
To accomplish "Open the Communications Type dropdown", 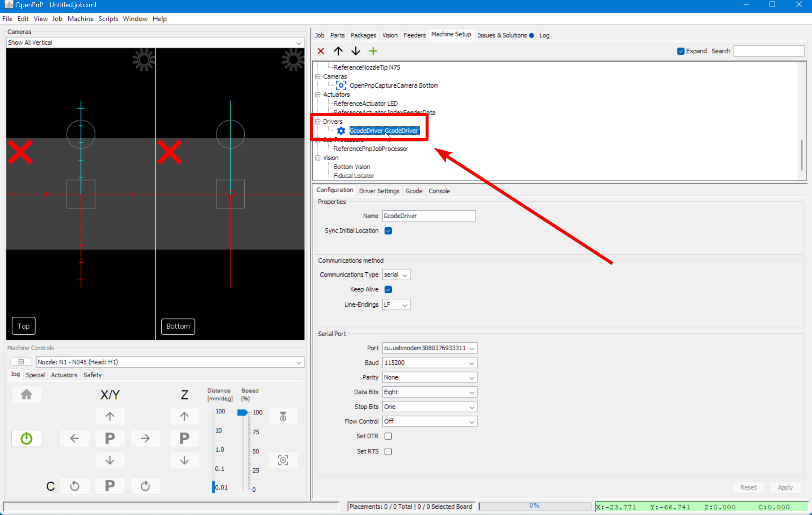I will [x=396, y=275].
